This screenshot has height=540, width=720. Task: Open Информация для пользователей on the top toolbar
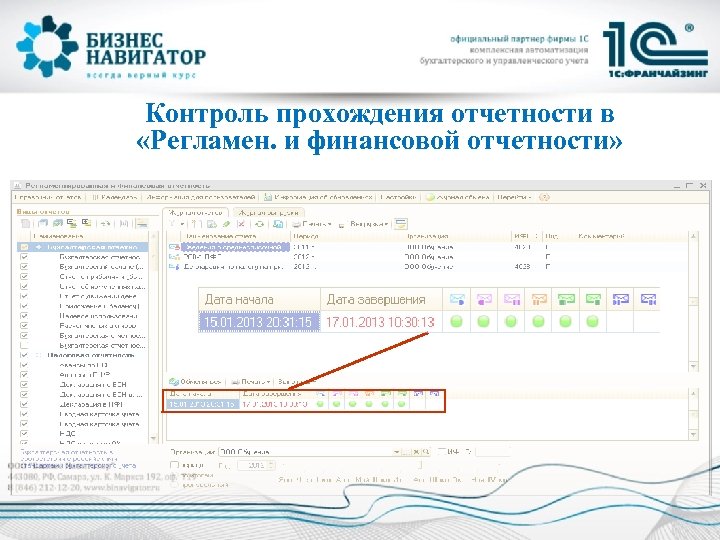point(201,197)
